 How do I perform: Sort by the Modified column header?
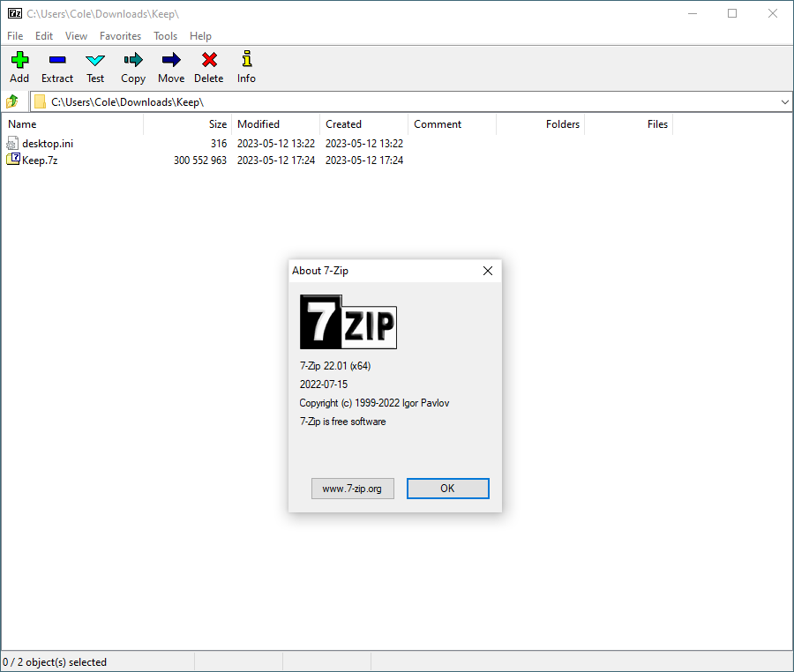276,124
